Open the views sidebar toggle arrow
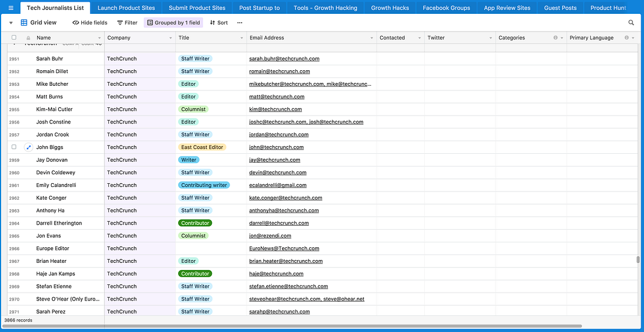The height and width of the screenshot is (332, 644). (11, 23)
